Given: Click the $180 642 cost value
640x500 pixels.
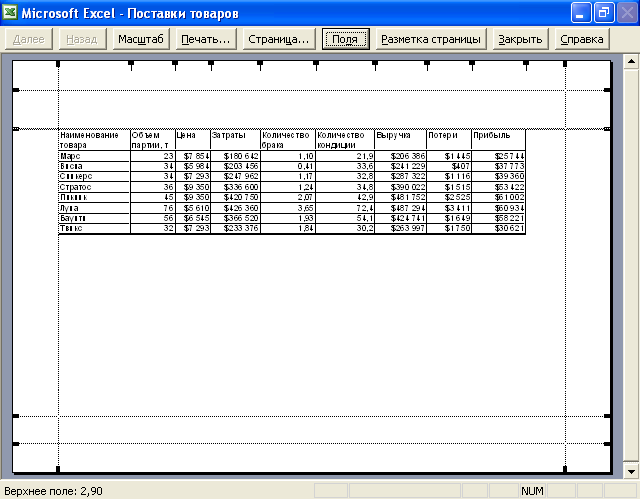Looking at the screenshot, I should coord(241,156).
